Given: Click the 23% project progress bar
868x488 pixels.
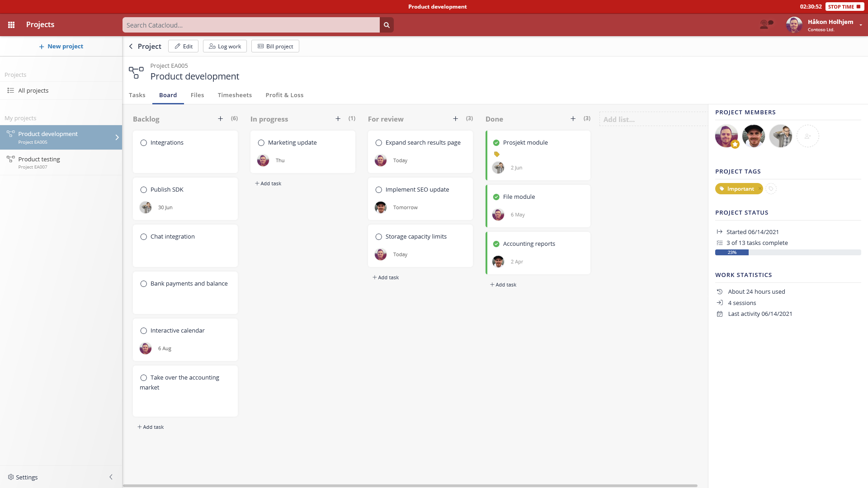Looking at the screenshot, I should (x=788, y=253).
